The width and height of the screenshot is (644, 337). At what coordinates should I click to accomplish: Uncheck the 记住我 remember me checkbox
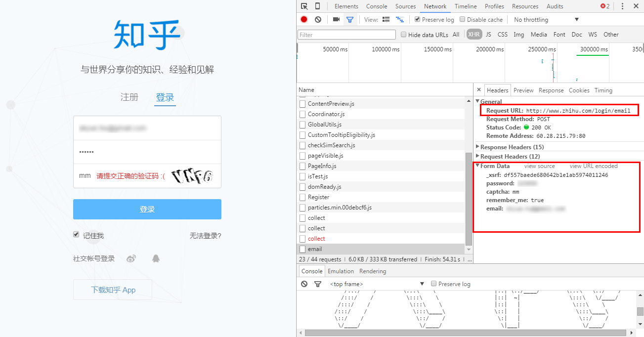pos(76,235)
